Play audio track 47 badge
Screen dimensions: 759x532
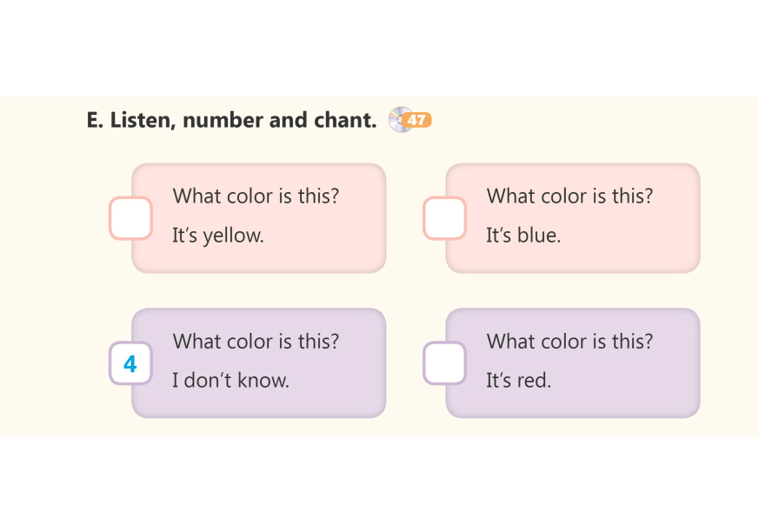click(x=418, y=120)
